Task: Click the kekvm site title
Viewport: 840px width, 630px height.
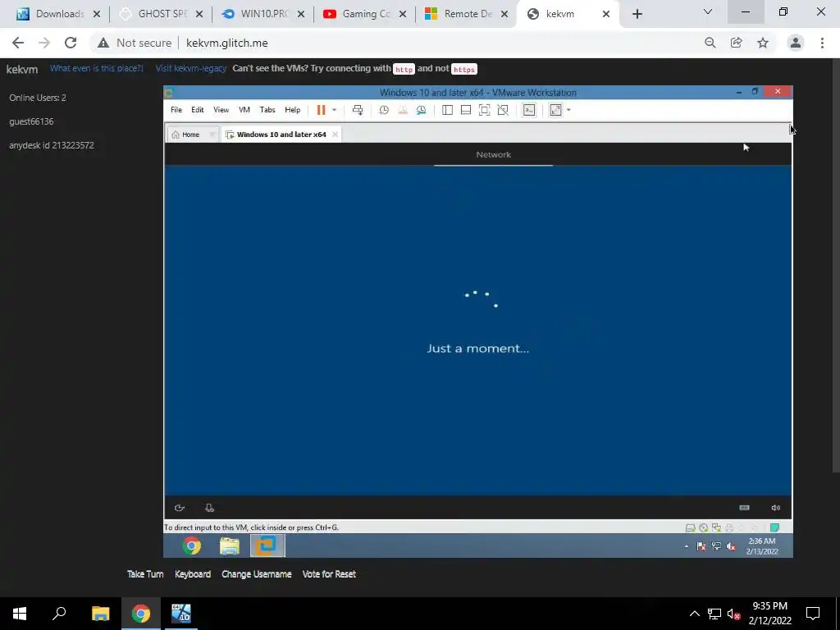Action: click(22, 69)
